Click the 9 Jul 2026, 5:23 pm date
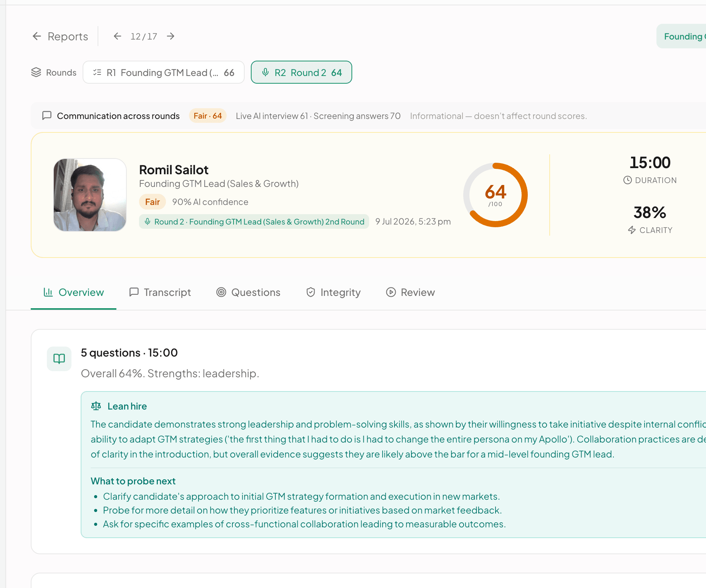Viewport: 706px width, 588px height. (413, 221)
